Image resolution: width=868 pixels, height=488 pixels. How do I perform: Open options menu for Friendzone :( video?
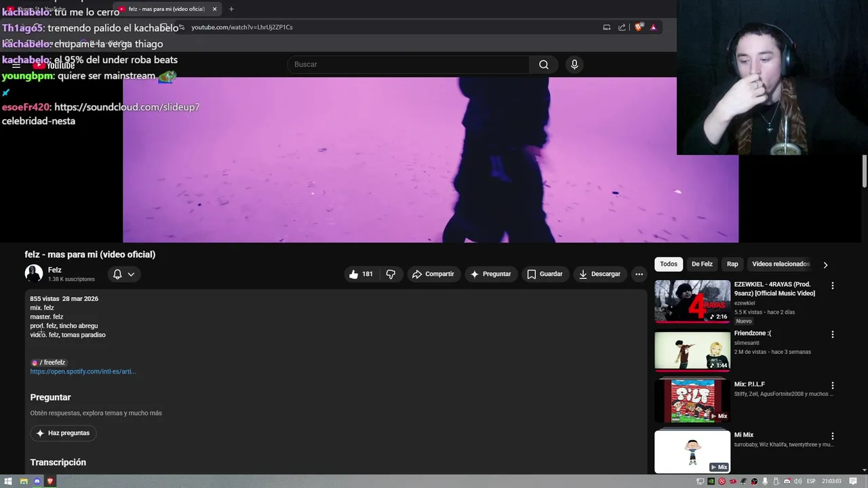833,334
